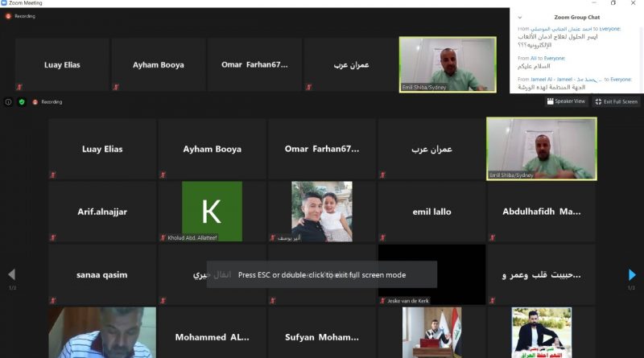Collapse the Zoom Group Chat chevron
The width and height of the screenshot is (644, 358).
(x=520, y=17)
